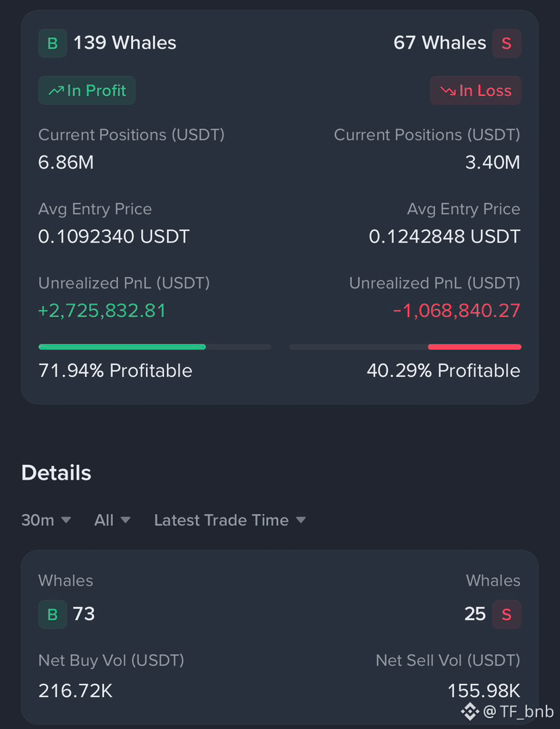
Task: Click the red S icon beside 67 Whales
Action: point(507,43)
